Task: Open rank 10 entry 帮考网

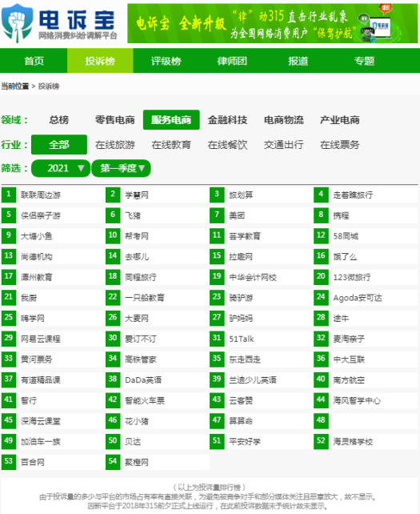Action: 137,236
